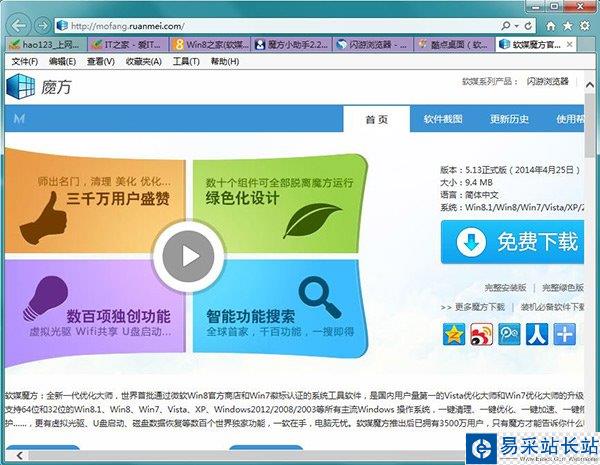Click the version text 5.13正式版
This screenshot has width=600, height=465.
(485, 170)
